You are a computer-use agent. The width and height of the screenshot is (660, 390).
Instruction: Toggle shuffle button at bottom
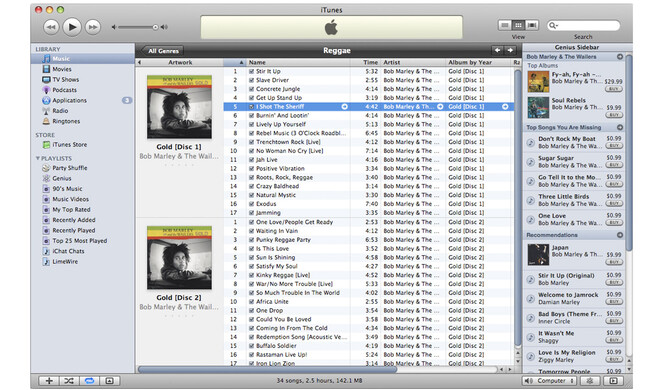click(69, 381)
